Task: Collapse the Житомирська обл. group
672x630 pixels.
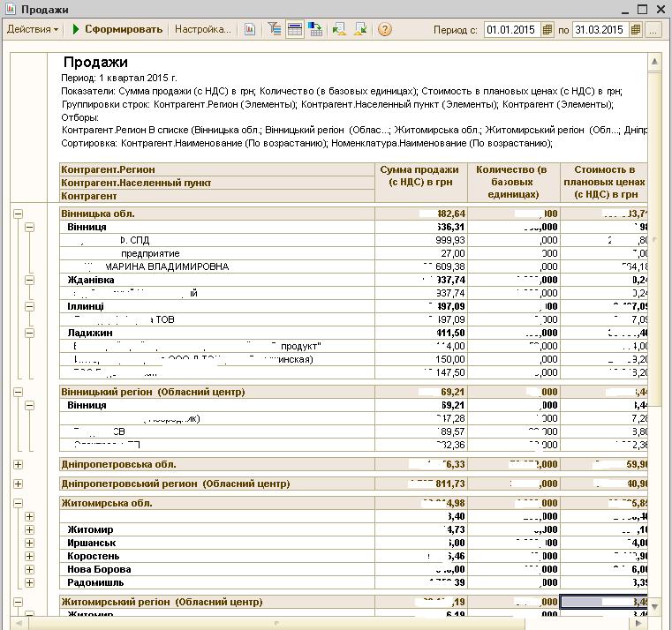Action: pyautogui.click(x=18, y=503)
